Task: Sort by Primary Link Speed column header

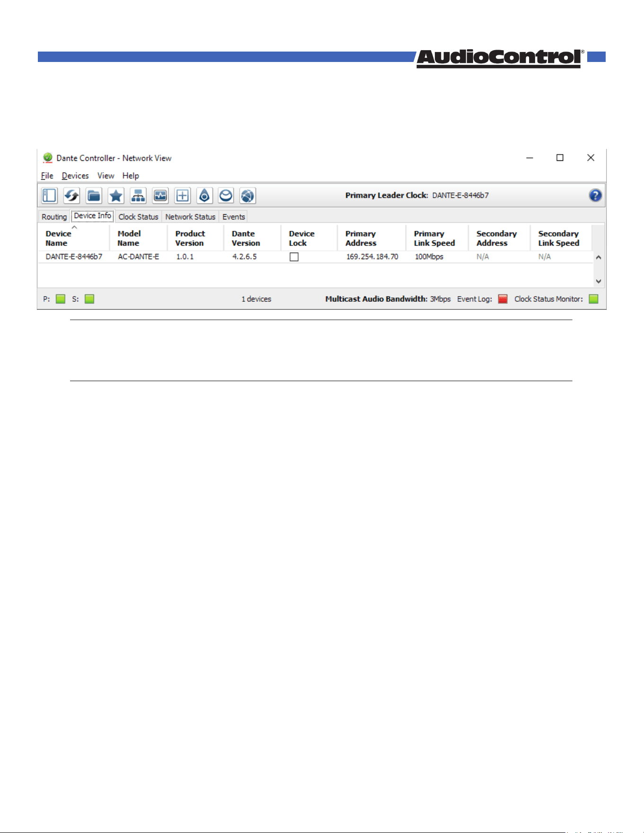Action: tap(437, 238)
